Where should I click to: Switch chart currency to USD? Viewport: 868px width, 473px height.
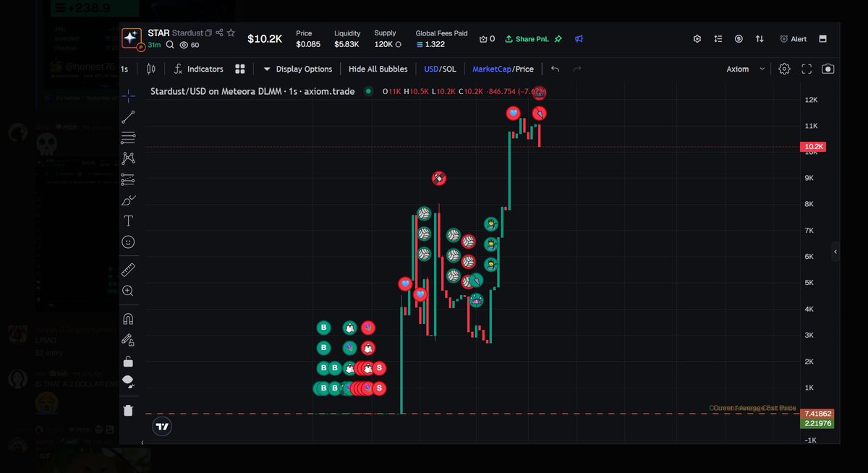click(x=431, y=69)
